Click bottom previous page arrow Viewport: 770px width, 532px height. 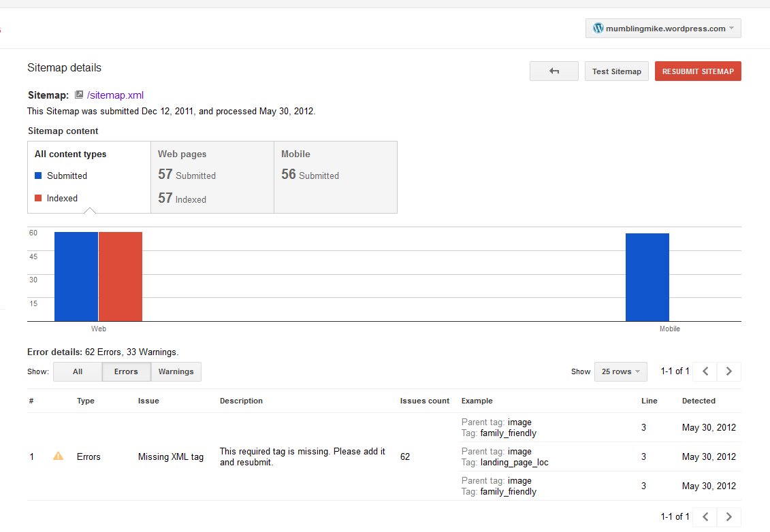(705, 517)
